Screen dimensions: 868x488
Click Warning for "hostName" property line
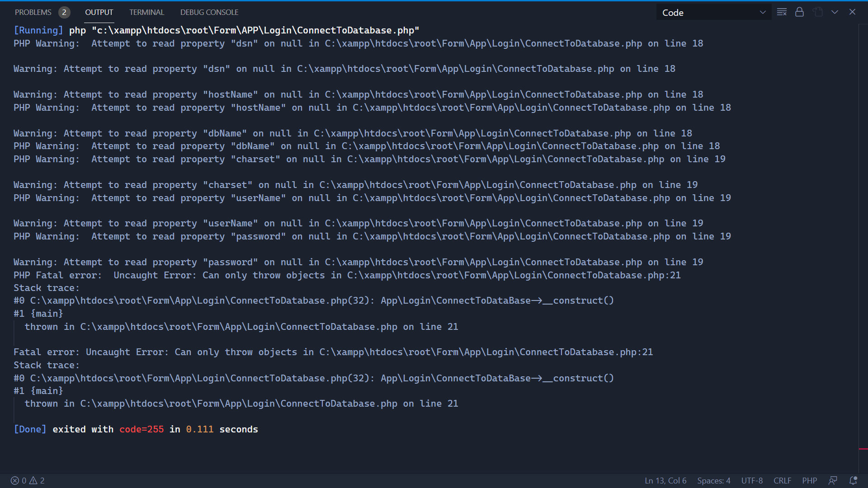pyautogui.click(x=358, y=94)
